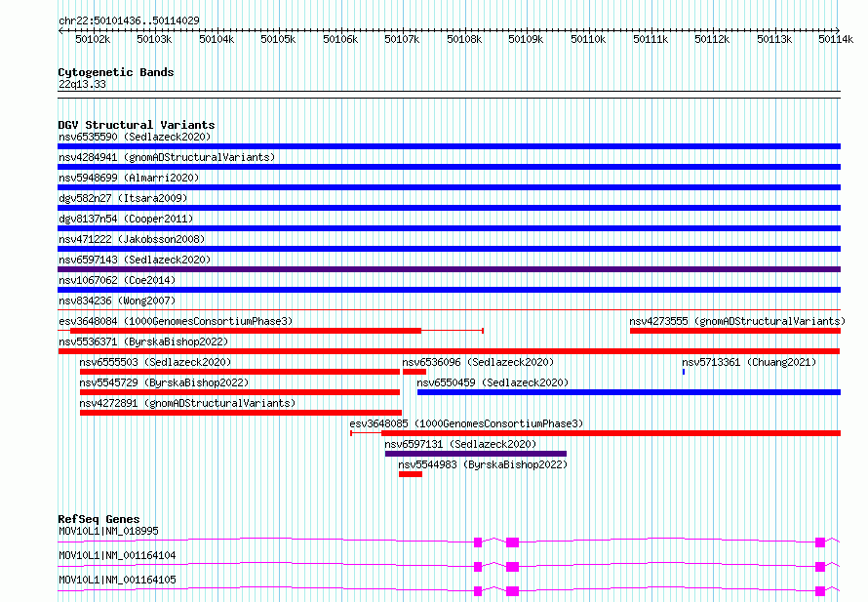Screen dimensions: 868x602
Task: Click the 22q13.33 cytogenetic band label
Action: click(x=82, y=84)
